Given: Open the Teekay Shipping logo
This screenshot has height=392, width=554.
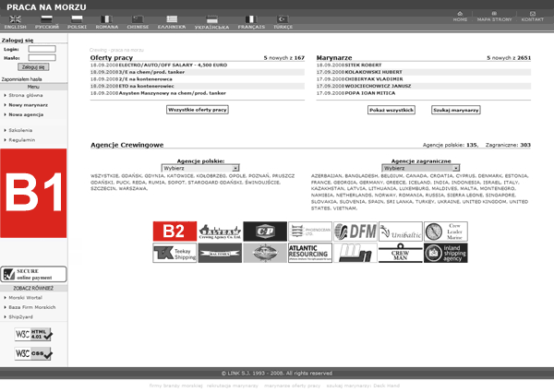Looking at the screenshot, I should [x=175, y=253].
